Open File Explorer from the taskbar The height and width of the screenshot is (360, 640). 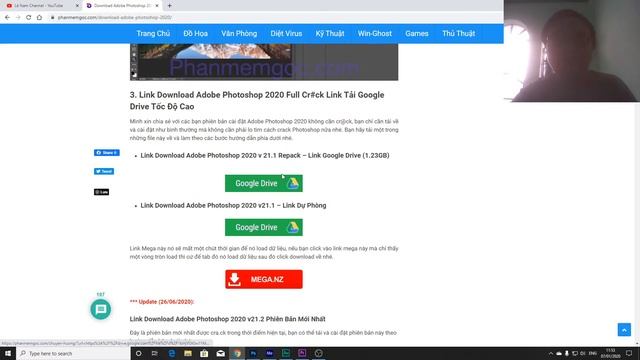(188, 353)
